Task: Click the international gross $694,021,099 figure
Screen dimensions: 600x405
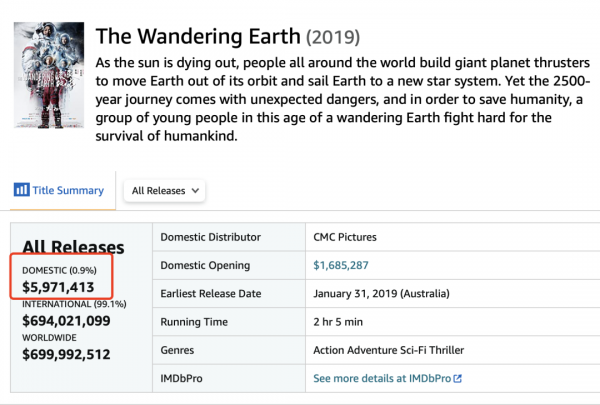Action: (66, 321)
